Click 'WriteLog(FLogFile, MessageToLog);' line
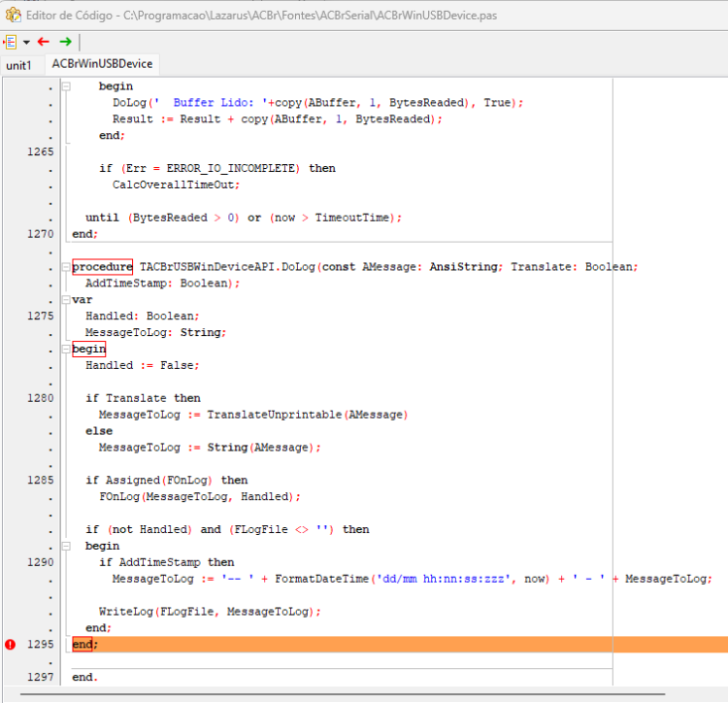This screenshot has width=728, height=703. 210,612
